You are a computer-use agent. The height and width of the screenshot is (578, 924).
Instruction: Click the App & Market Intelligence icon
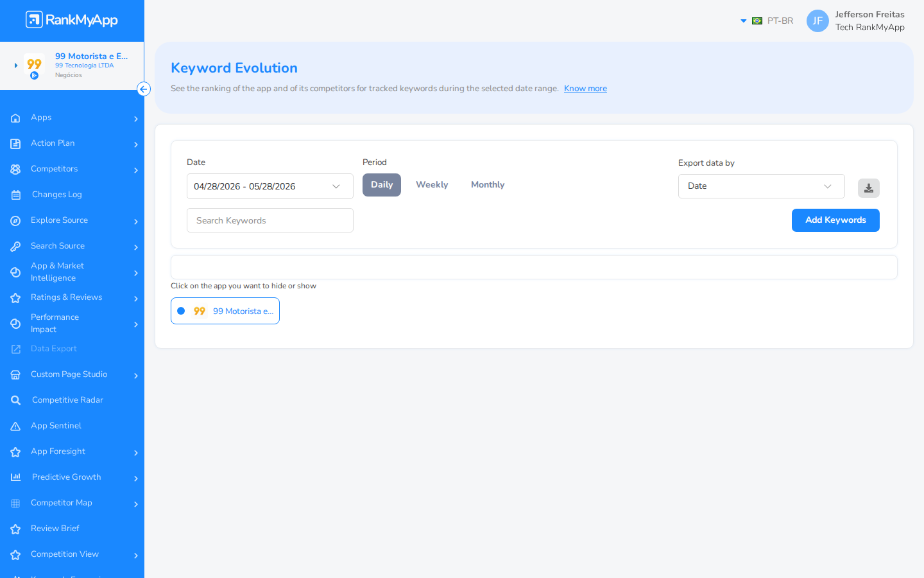click(15, 272)
